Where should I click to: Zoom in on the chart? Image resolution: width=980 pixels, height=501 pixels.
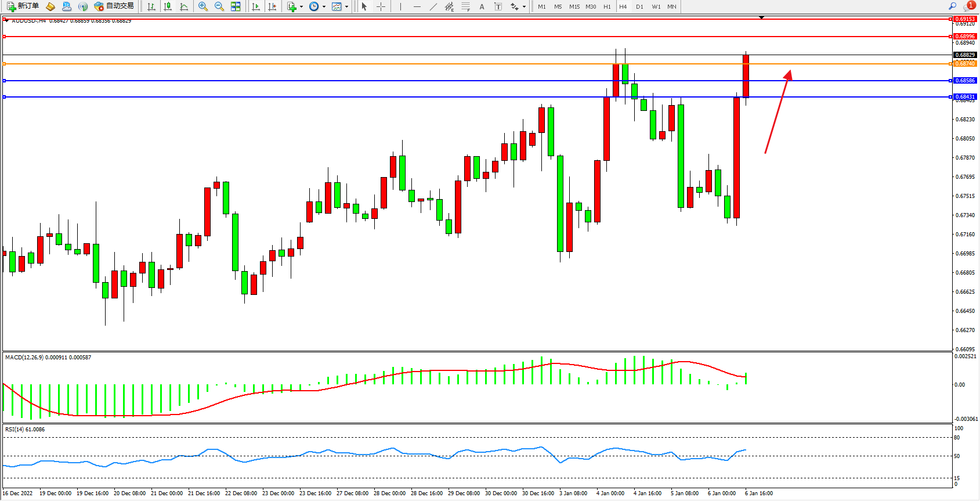(x=203, y=6)
